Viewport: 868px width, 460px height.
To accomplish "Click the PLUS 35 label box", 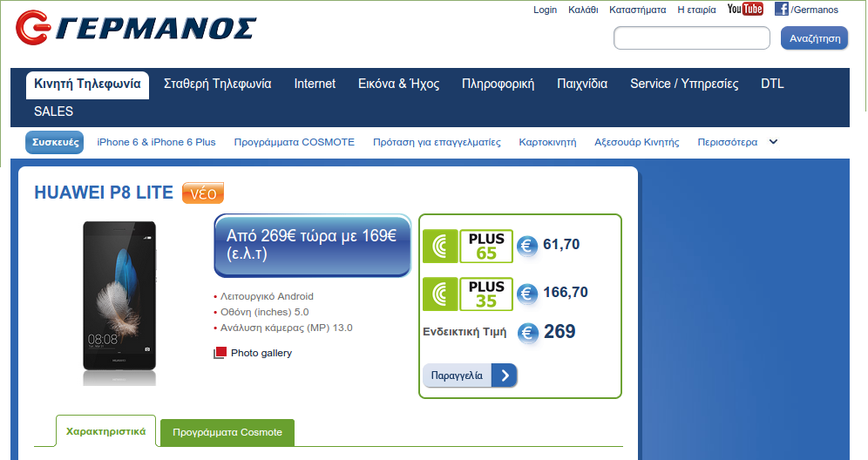I will 486,294.
